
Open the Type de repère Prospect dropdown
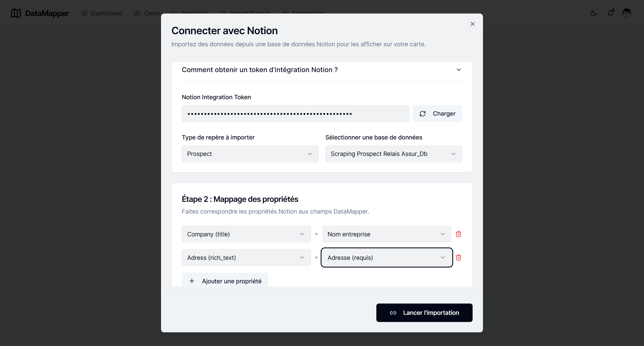(250, 154)
